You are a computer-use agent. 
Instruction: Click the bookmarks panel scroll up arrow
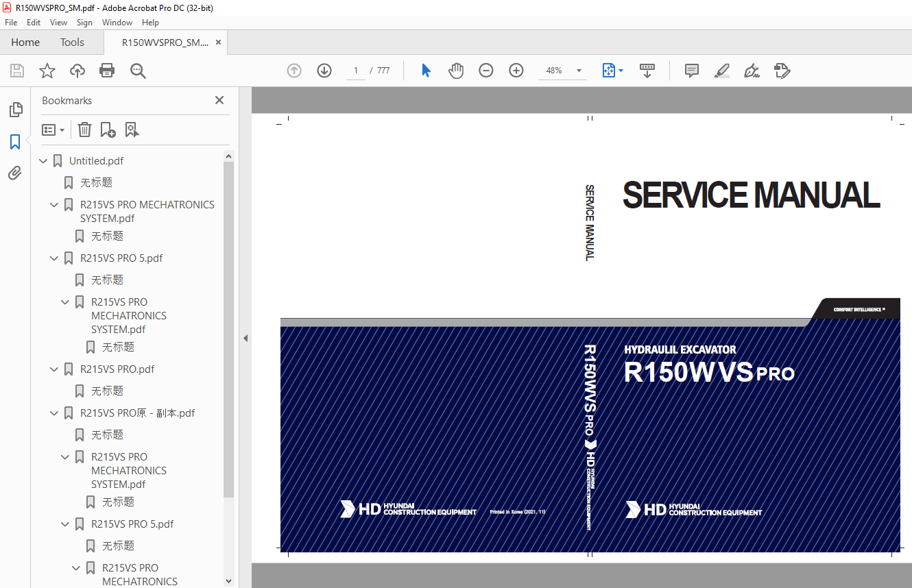coord(229,156)
